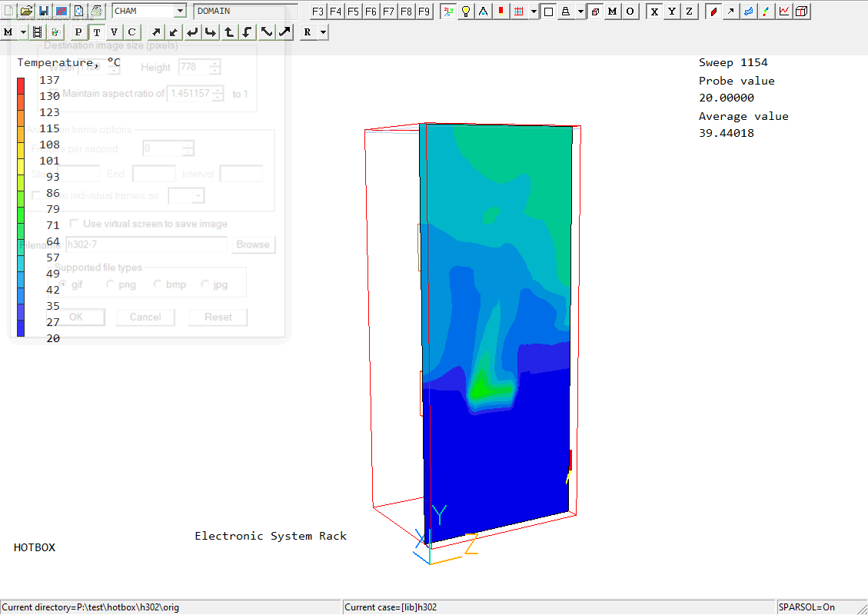Click the print icon in toolbar
This screenshot has height=615, width=868.
(96, 11)
